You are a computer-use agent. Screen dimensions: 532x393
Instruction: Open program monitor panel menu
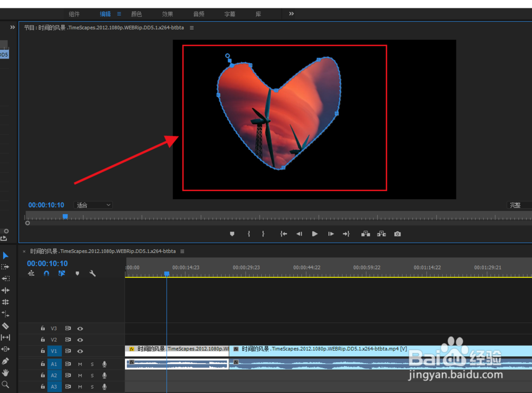pos(192,28)
